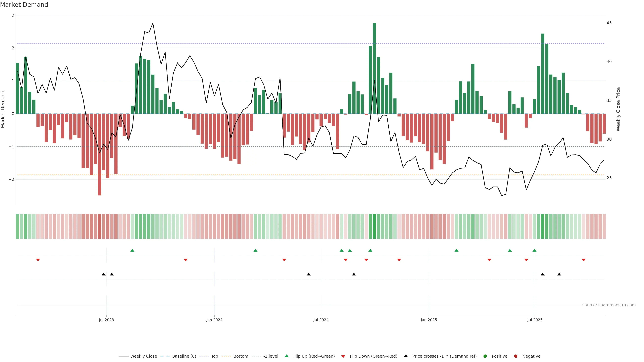Click the Flip Down red triangle legend icon
The height and width of the screenshot is (362, 644).
point(343,356)
